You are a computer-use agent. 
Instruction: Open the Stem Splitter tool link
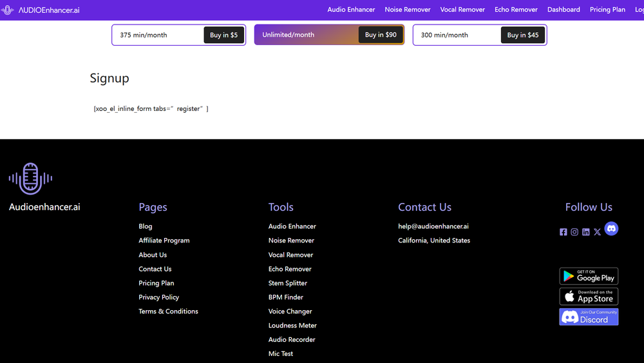[x=287, y=283]
